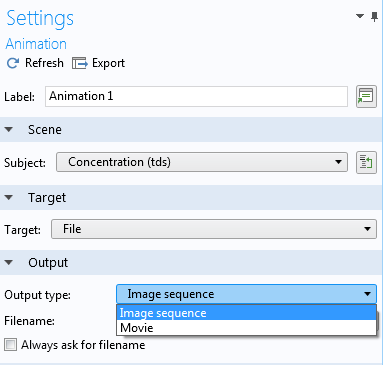Viewport: 383px width, 365px height.
Task: Enable Always ask for filename checkbox
Action: pyautogui.click(x=10, y=344)
